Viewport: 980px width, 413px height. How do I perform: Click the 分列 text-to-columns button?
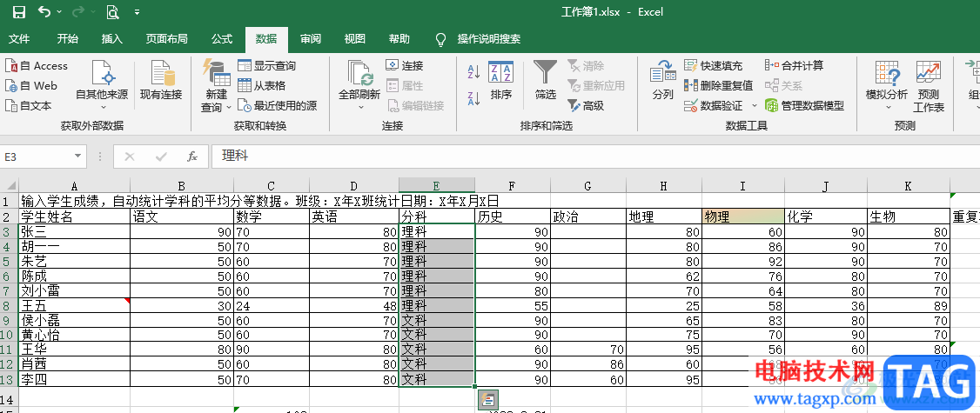[662, 81]
